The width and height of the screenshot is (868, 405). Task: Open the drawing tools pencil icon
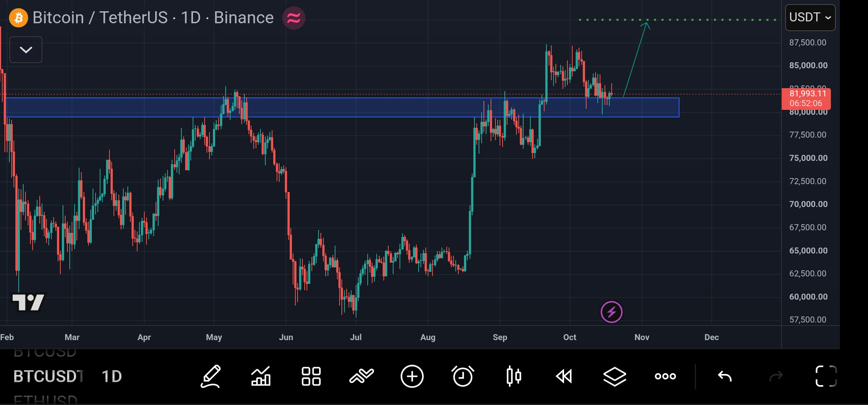(x=211, y=376)
